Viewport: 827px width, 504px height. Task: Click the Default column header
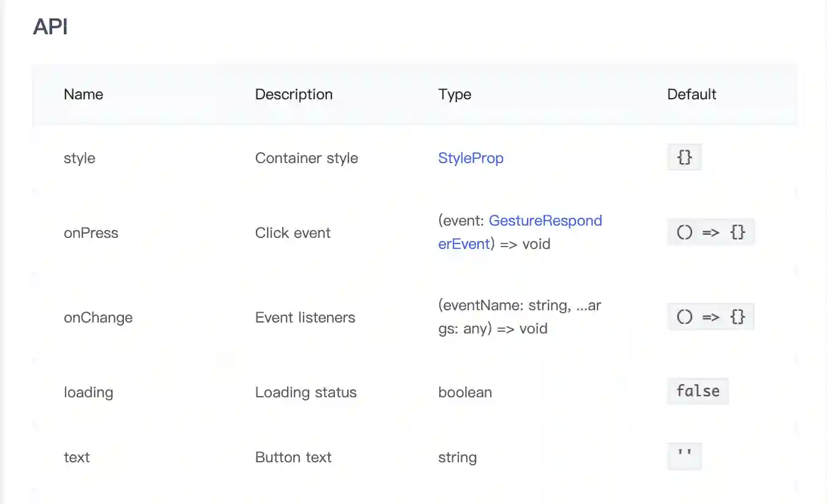(692, 94)
